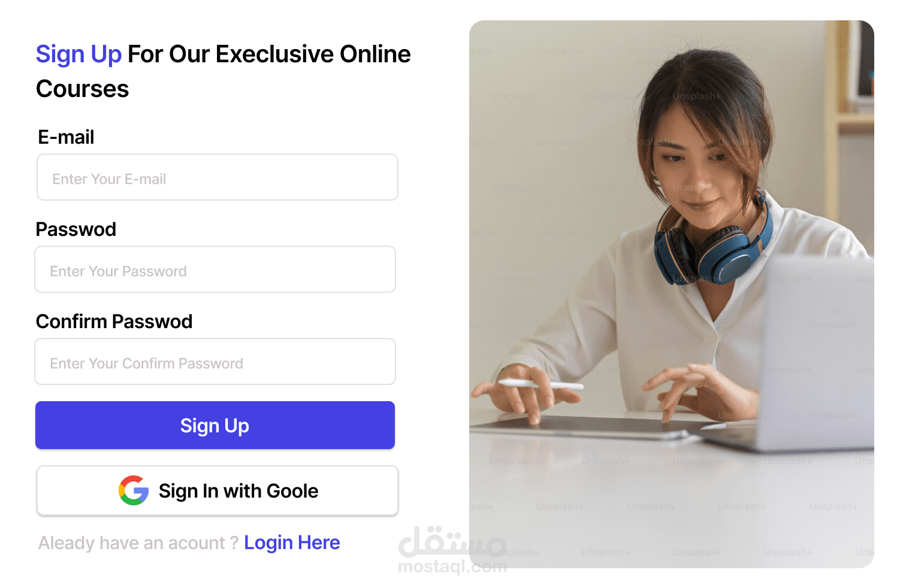Image resolution: width=906 pixels, height=588 pixels.
Task: Focus the Enter Your Password field
Action: (215, 269)
